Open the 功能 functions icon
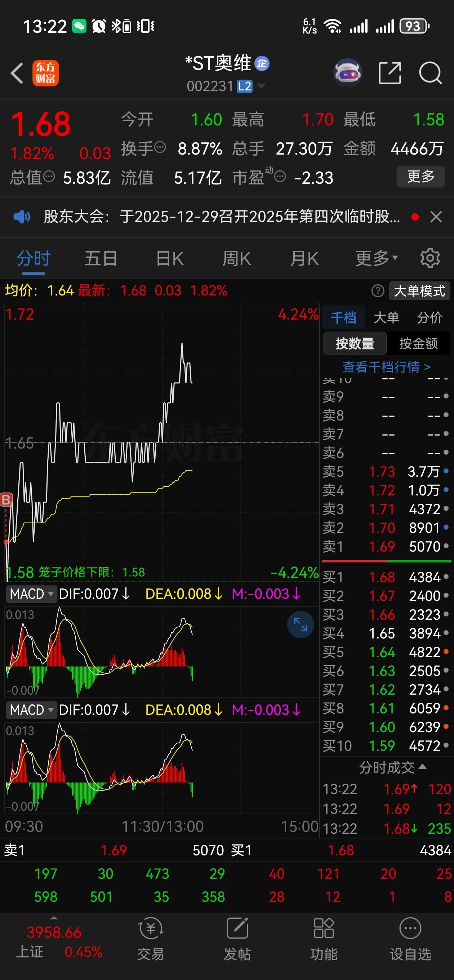This screenshot has width=454, height=980. tap(324, 939)
